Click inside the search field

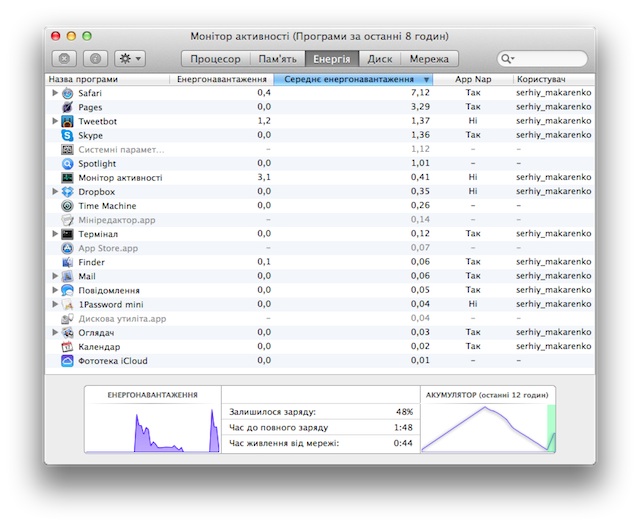(542, 59)
